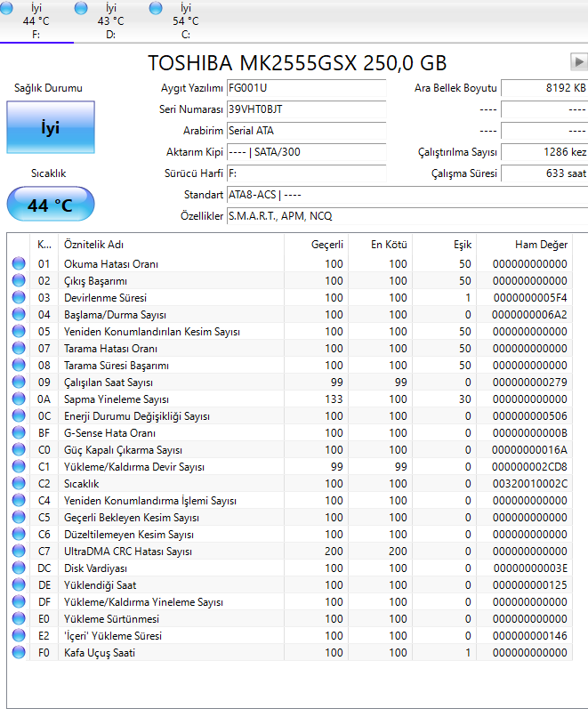Screen dimensions: 588x709
Task: Click status icon for Çalışılan Saat Sayısı
Action: [19, 383]
